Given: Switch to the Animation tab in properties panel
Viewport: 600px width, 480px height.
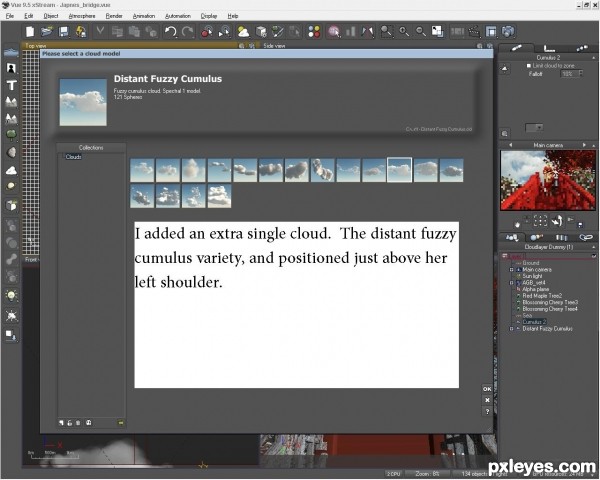Looking at the screenshot, I should point(581,48).
